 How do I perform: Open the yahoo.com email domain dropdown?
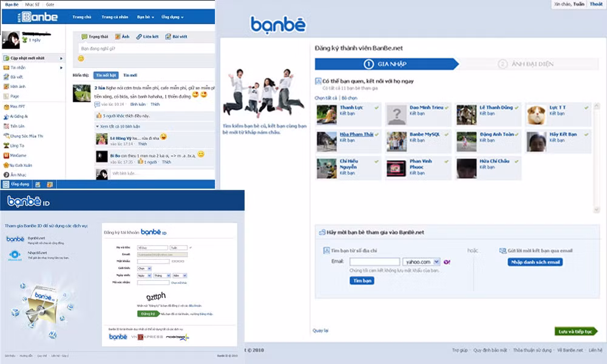pyautogui.click(x=420, y=261)
